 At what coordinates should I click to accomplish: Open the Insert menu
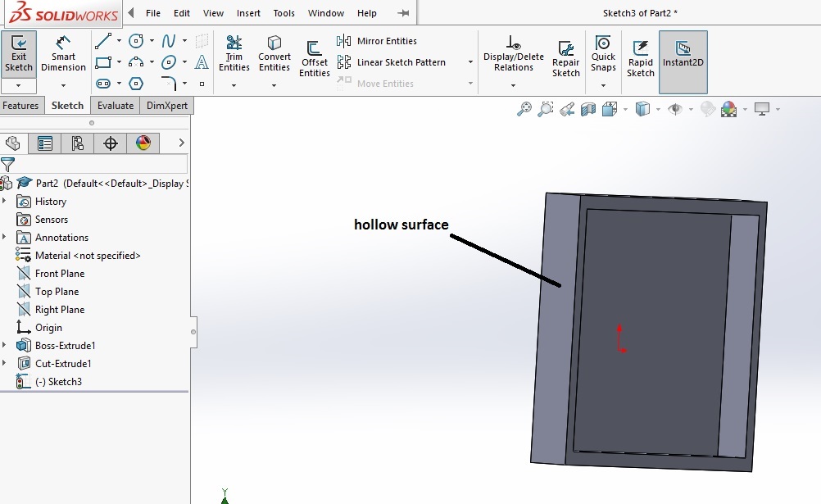(248, 13)
